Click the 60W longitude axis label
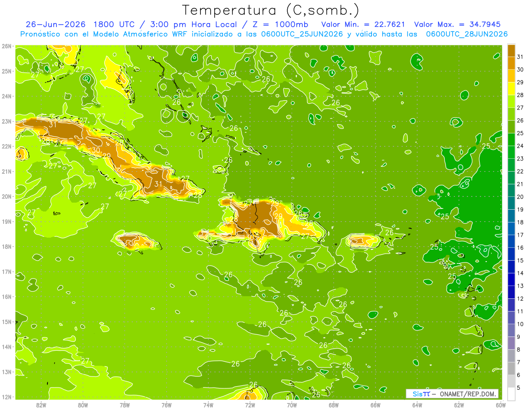Image resolution: width=532 pixels, height=411 pixels. pos(501,405)
